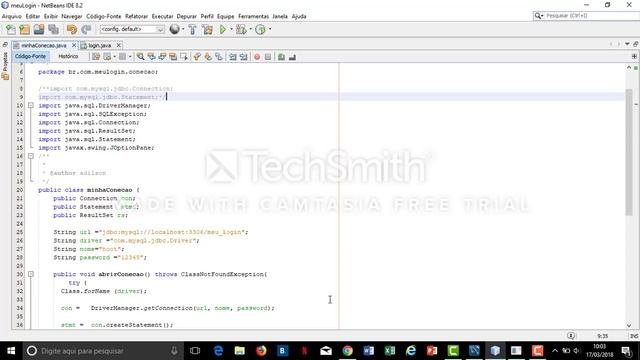The image size is (640, 360).
Task: Open the Ferramentas menu
Action: tap(253, 16)
